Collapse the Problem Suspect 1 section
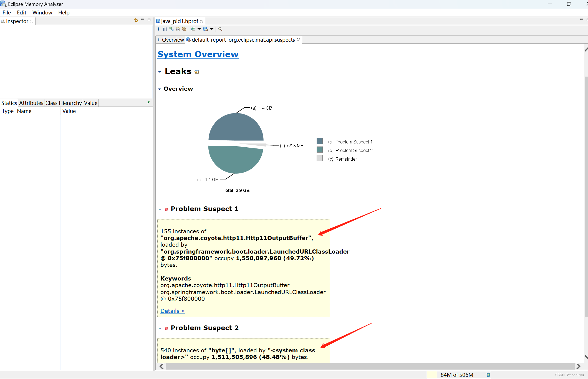This screenshot has width=588, height=379. [160, 209]
